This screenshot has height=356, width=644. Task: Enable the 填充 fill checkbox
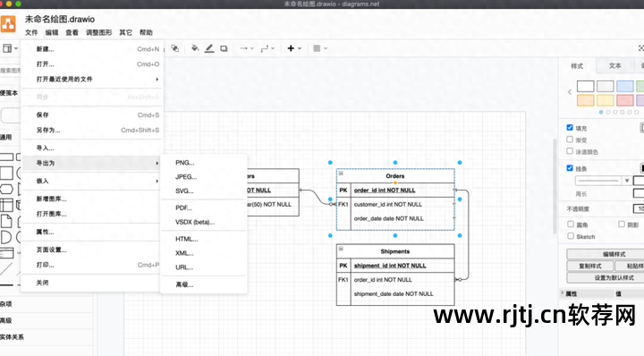[570, 128]
